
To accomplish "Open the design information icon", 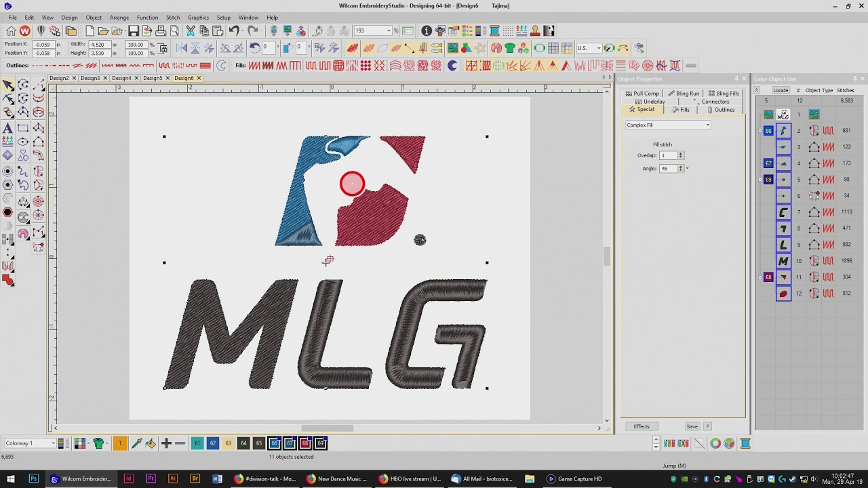I will click(427, 30).
